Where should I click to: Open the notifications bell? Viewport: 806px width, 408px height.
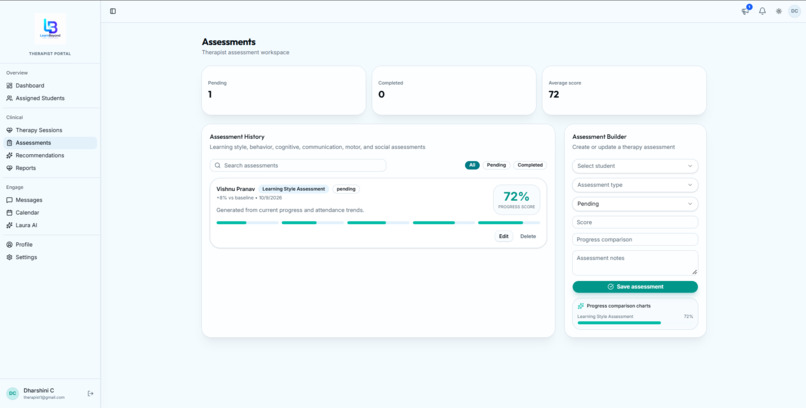tap(762, 11)
